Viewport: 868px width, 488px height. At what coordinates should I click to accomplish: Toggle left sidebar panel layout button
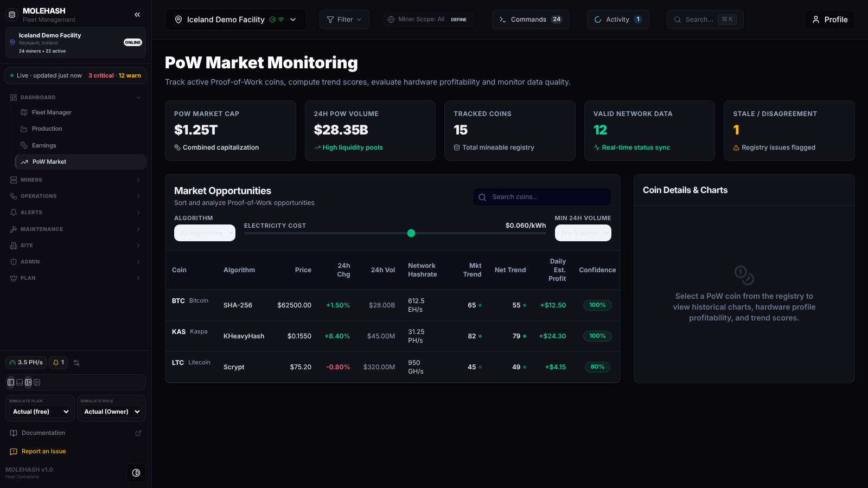[x=11, y=382]
